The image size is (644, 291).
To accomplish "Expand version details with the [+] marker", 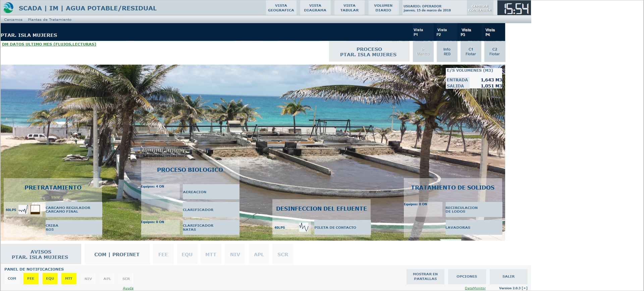I will (x=525, y=288).
